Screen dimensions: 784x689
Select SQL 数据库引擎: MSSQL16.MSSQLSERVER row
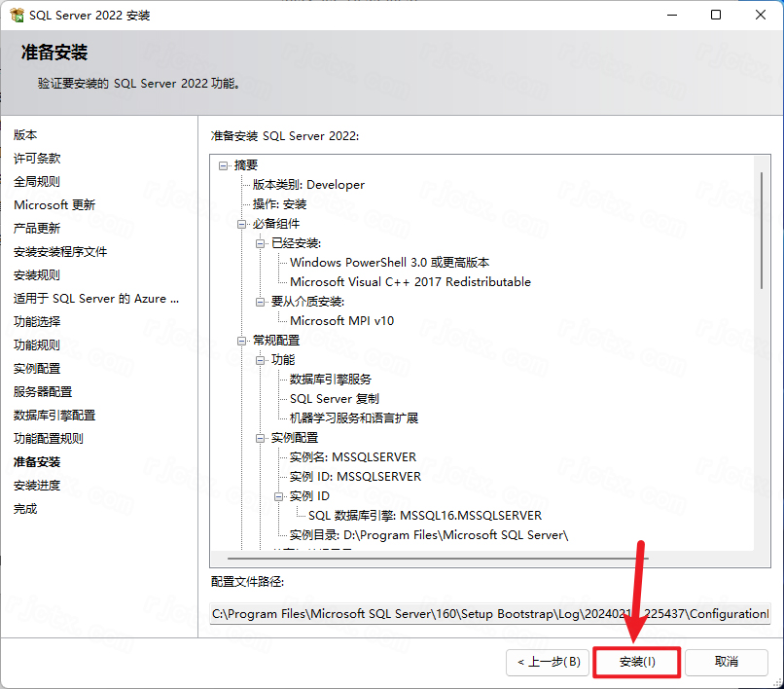425,516
